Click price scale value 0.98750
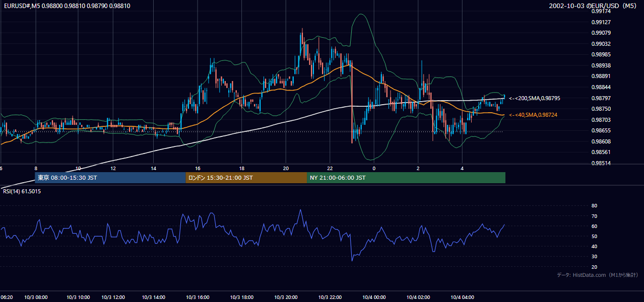Image resolution: width=644 pixels, height=302 pixels. pos(601,109)
